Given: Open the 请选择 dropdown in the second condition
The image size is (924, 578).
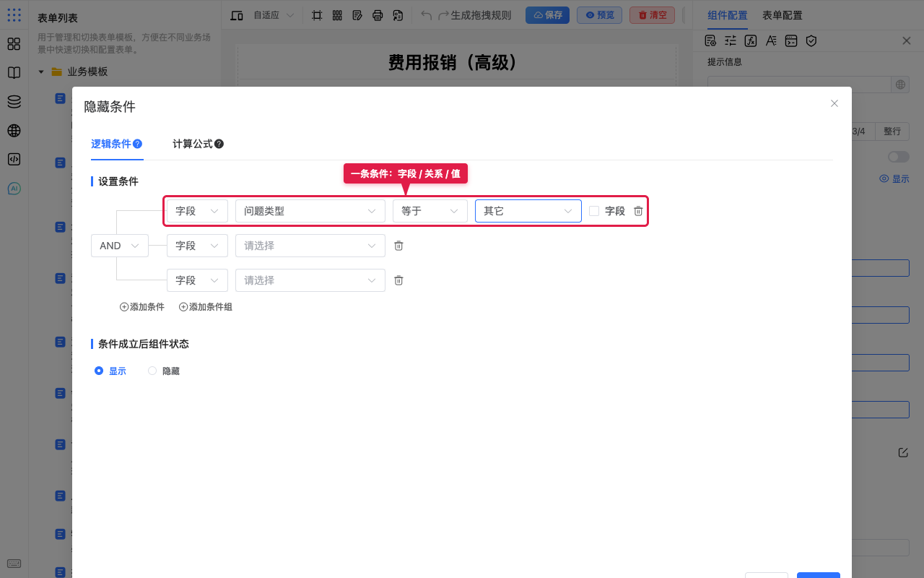Looking at the screenshot, I should [310, 246].
